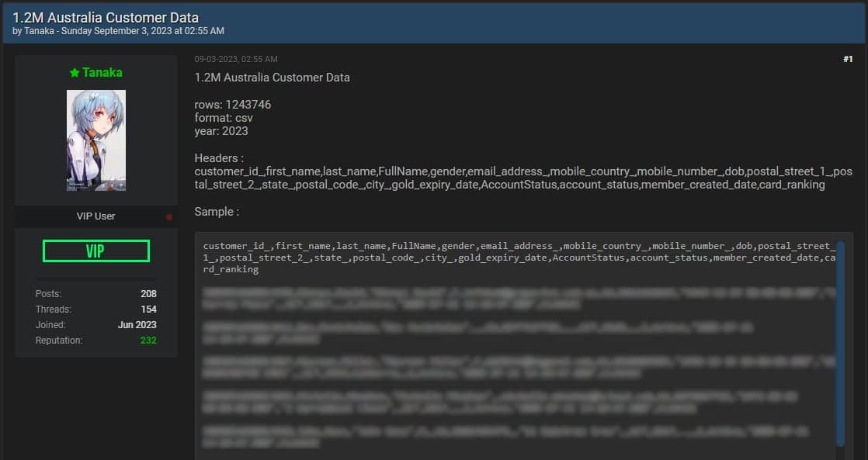Click the 'rows: 1243746' line
The height and width of the screenshot is (460, 868).
232,105
